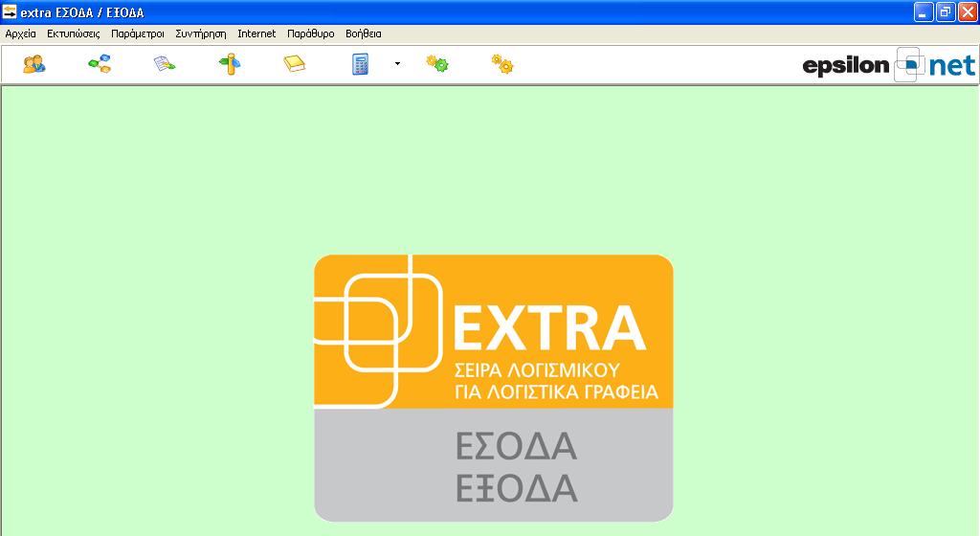This screenshot has height=536, width=980.
Task: Launch the blue calculator icon
Action: [360, 64]
